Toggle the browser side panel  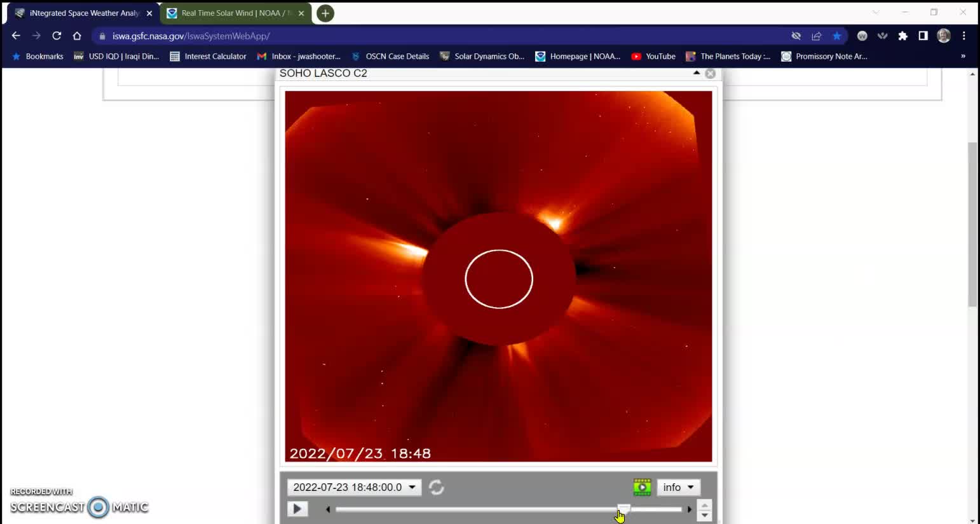923,36
